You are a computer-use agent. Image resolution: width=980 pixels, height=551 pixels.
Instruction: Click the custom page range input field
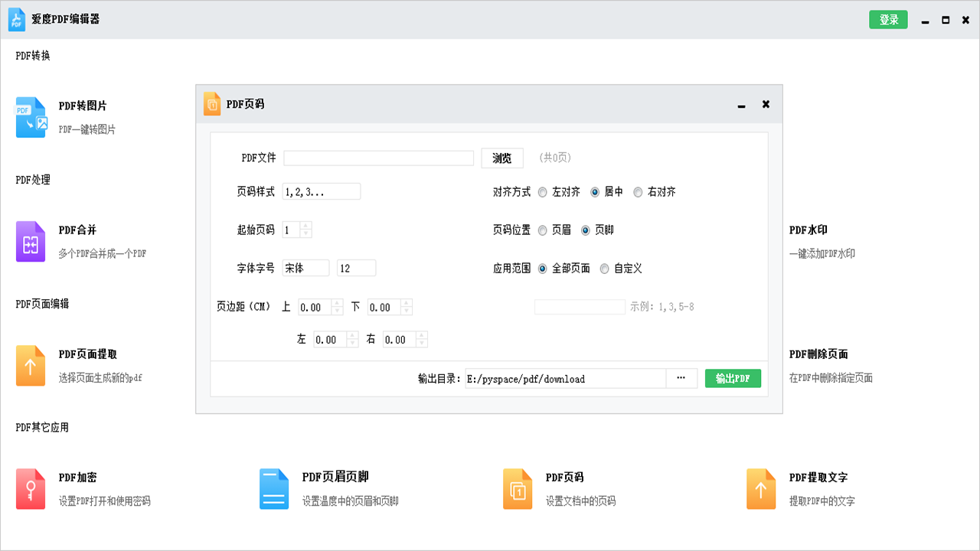pos(580,306)
